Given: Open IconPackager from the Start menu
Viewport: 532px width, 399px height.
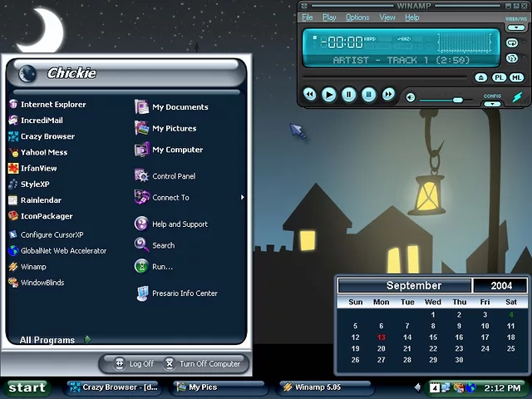Looking at the screenshot, I should coord(46,216).
